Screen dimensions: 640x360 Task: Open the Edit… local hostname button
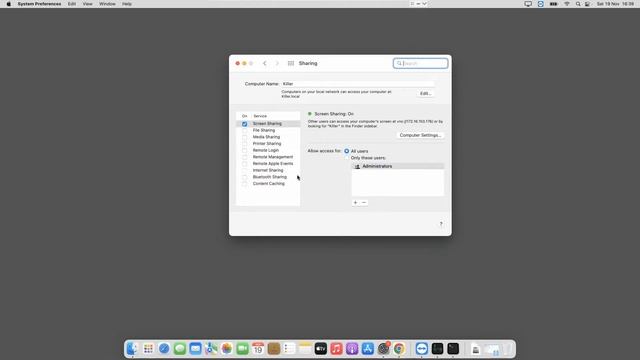[425, 93]
